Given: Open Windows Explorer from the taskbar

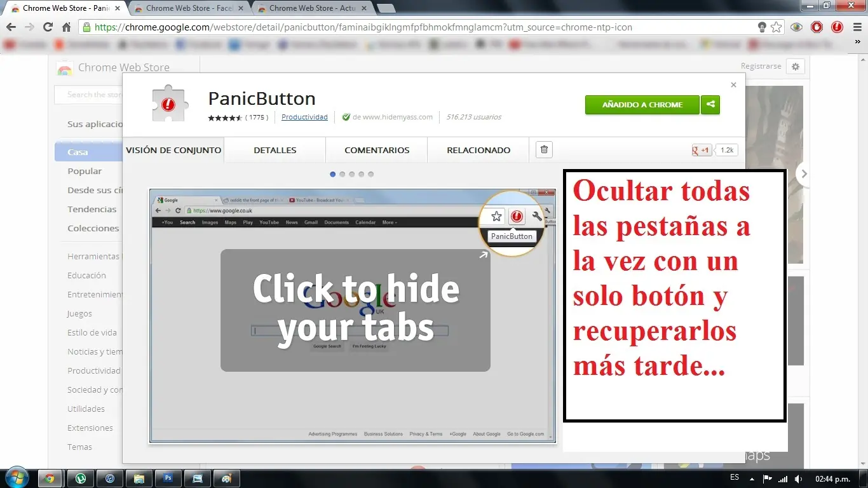Looking at the screenshot, I should (139, 478).
